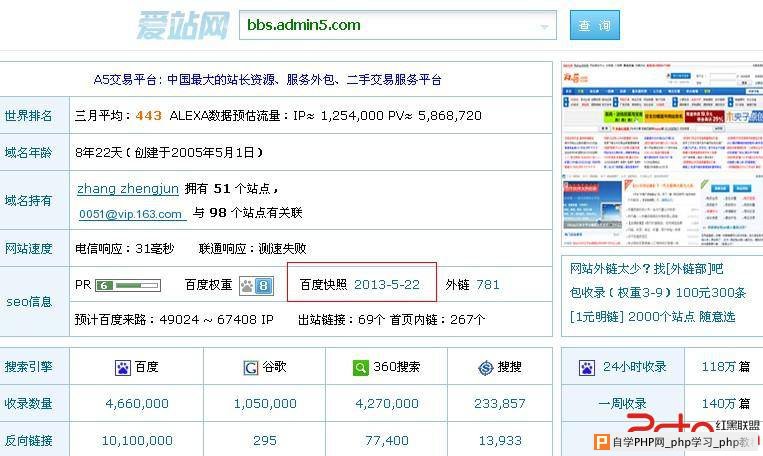Click the 360搜索 green search icon

[x=361, y=367]
